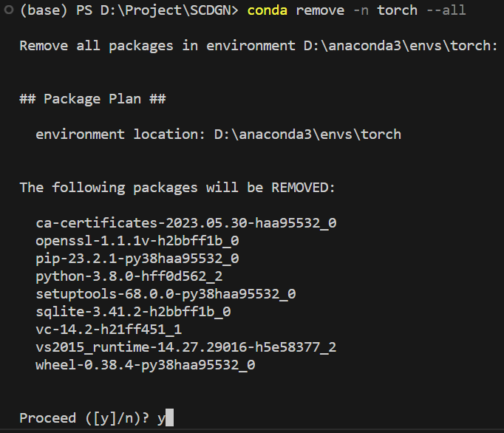Click the vc-14.2 package line

coord(109,330)
